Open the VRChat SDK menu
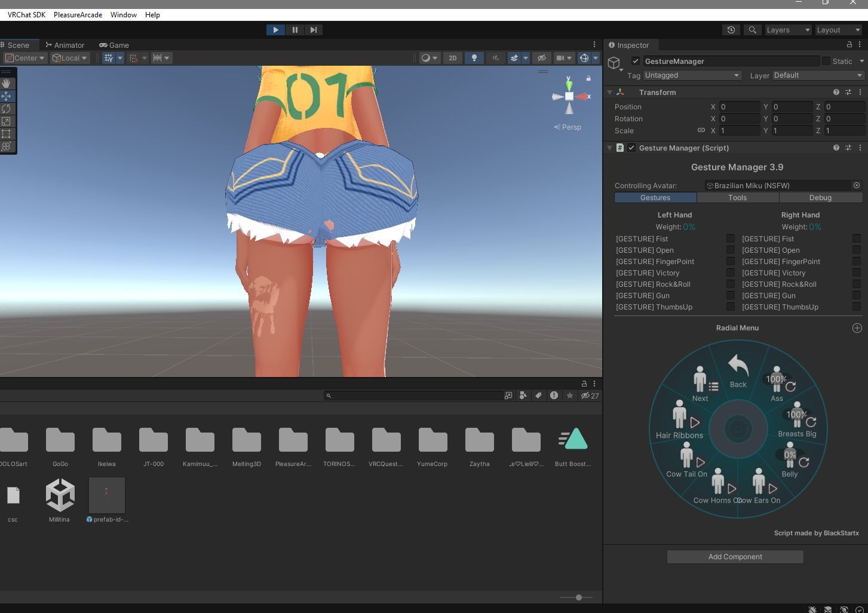This screenshot has height=613, width=868. [x=26, y=15]
